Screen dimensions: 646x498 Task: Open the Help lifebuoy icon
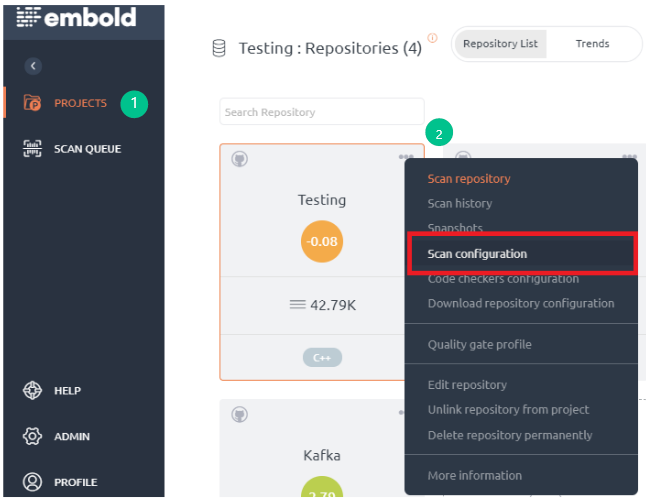click(32, 390)
